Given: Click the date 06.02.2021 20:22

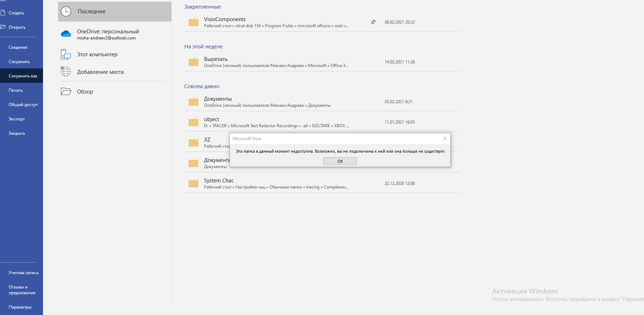Looking at the screenshot, I should [400, 22].
